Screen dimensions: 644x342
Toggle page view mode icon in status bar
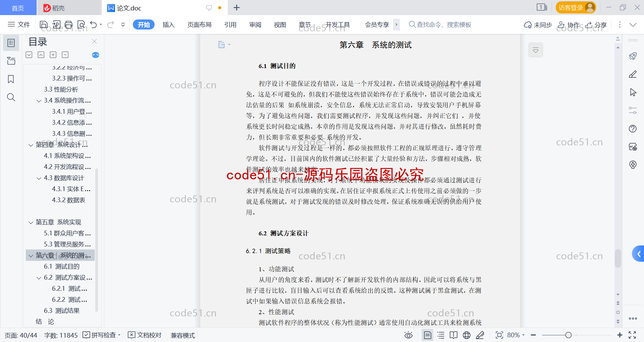point(428,335)
